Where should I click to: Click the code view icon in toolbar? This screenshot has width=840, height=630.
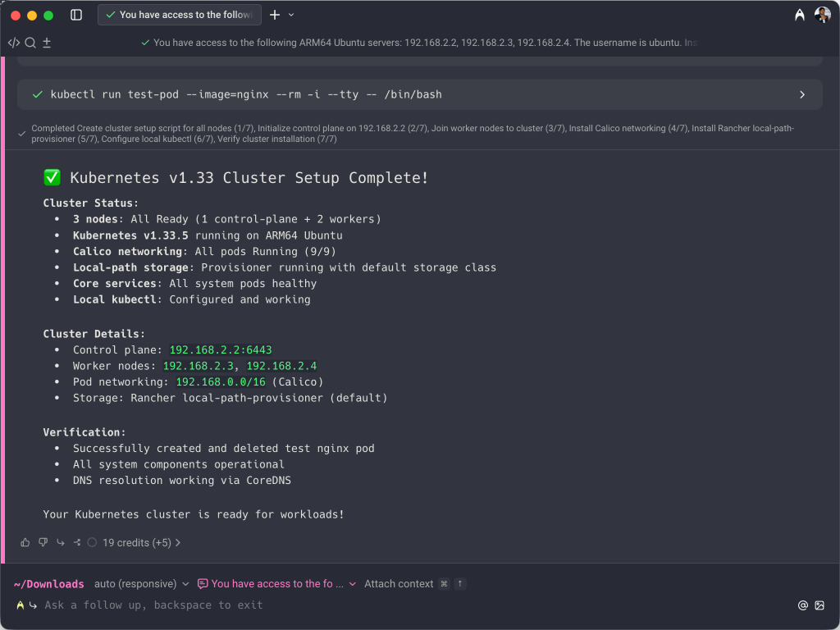click(14, 43)
